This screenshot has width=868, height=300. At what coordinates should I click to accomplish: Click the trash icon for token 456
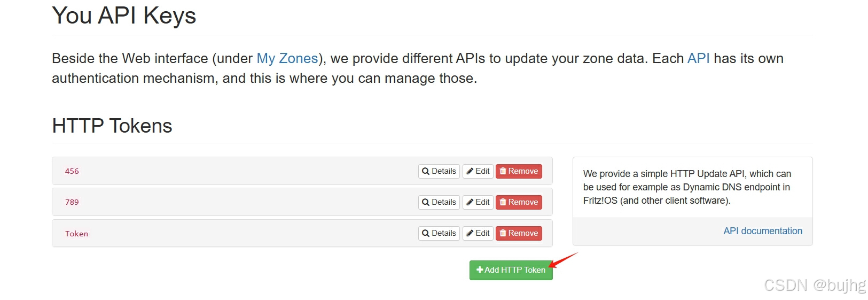click(503, 171)
